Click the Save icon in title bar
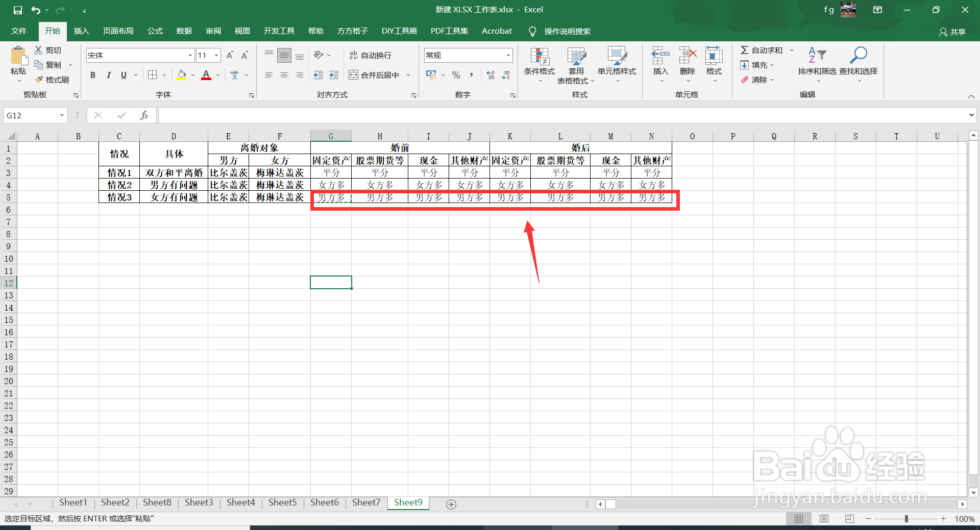The height and width of the screenshot is (530, 980). click(18, 10)
